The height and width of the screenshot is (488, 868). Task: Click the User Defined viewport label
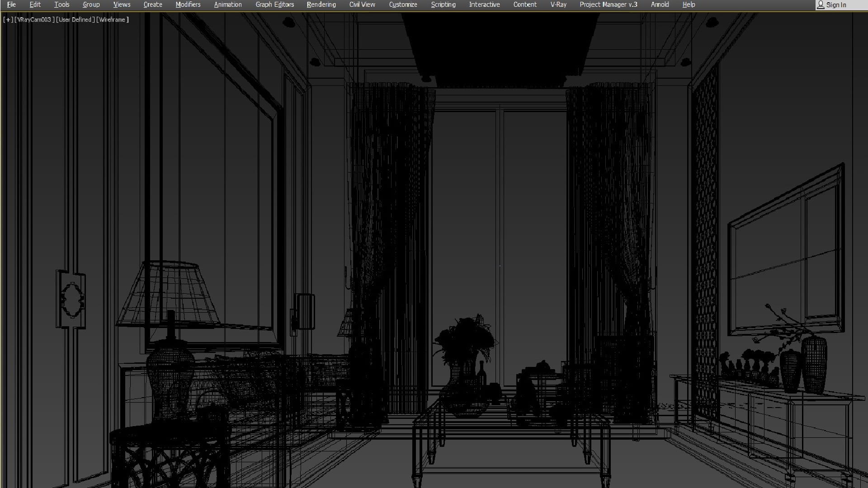pos(75,20)
